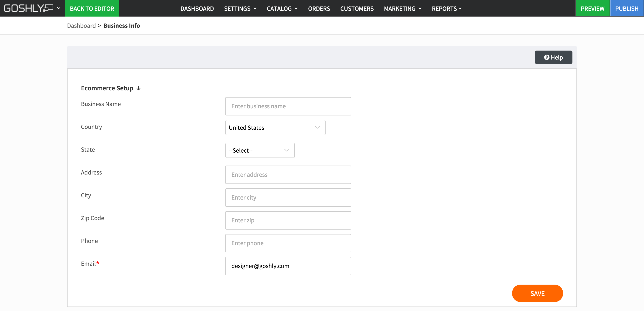Open the Country select showing United States
Viewport: 644px width, 311px height.
click(275, 128)
